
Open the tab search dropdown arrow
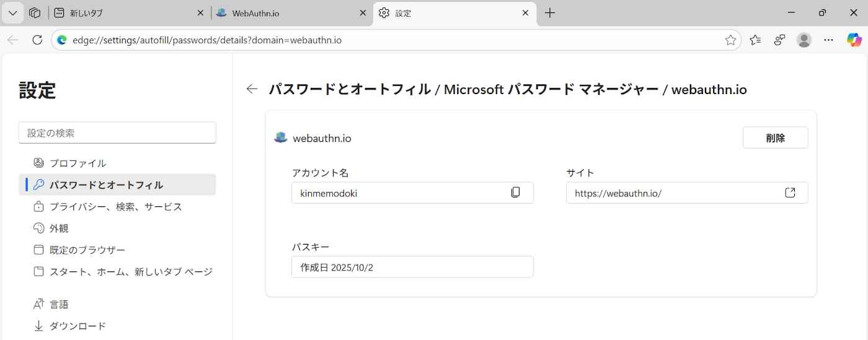(x=12, y=13)
